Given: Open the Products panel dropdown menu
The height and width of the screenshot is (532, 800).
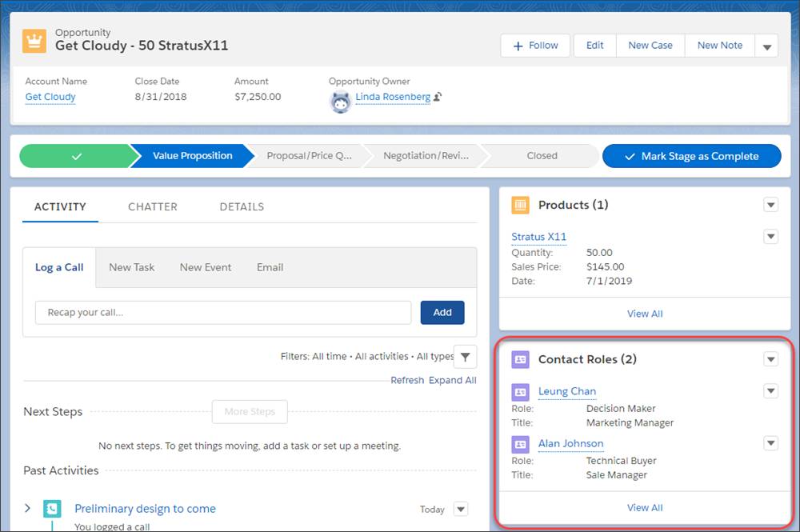Looking at the screenshot, I should pyautogui.click(x=771, y=205).
